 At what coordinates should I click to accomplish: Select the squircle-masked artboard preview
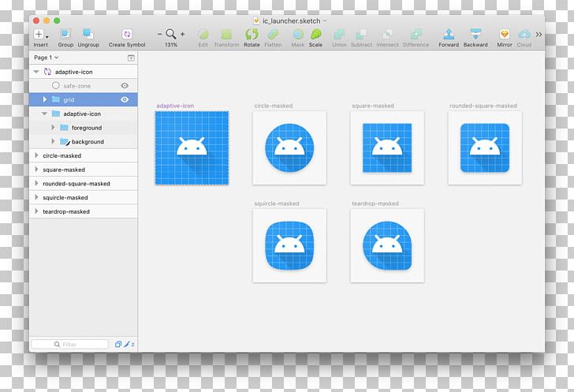coord(289,245)
